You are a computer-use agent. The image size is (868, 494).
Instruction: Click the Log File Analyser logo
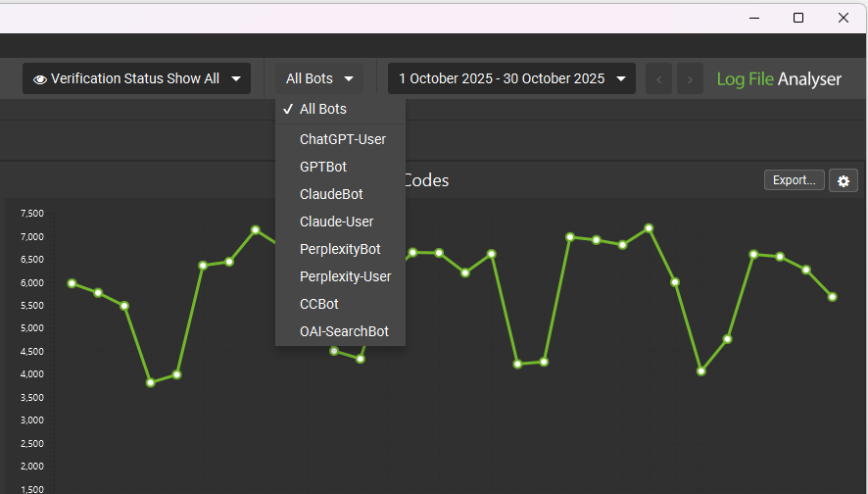[x=779, y=79]
